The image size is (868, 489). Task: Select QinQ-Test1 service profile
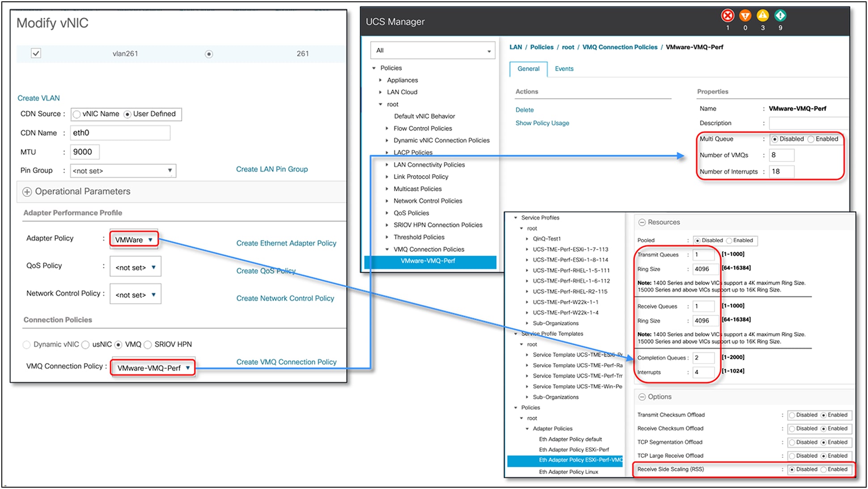coord(546,239)
